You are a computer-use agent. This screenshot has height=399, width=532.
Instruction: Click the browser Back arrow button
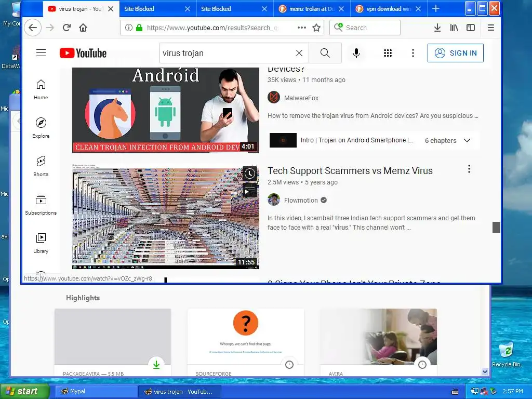tap(33, 28)
